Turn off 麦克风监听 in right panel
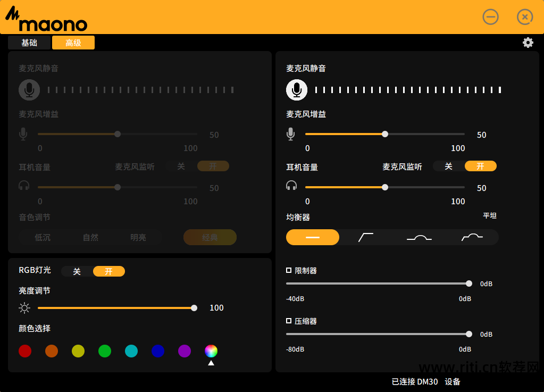The width and height of the screenshot is (544, 392). tap(448, 166)
